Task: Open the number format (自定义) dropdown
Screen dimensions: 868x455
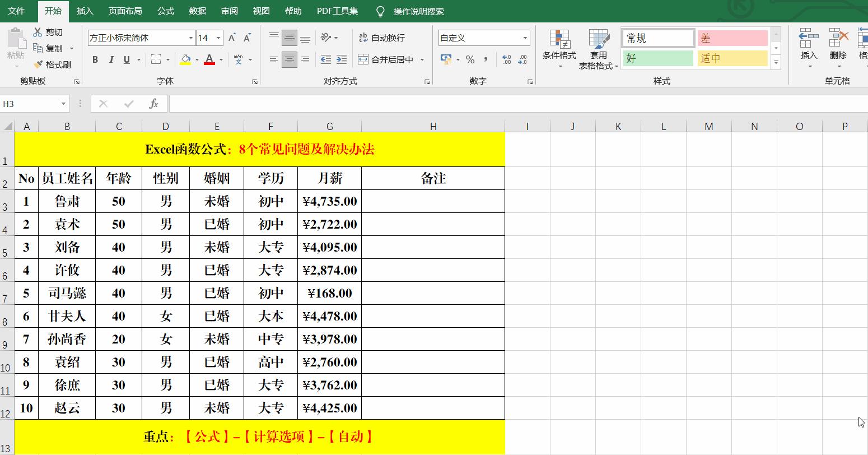Action: point(525,38)
